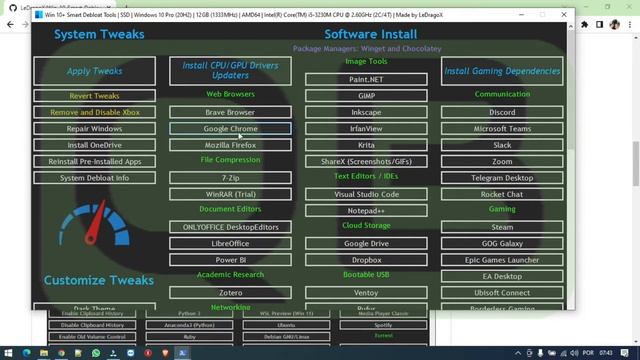Run Repair Windows
640x360 pixels.
pyautogui.click(x=95, y=129)
